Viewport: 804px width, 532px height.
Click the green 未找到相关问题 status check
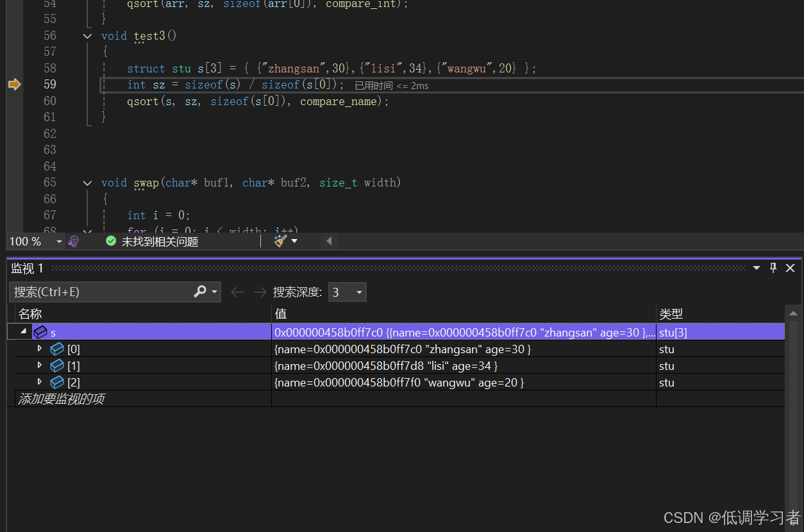tap(110, 242)
